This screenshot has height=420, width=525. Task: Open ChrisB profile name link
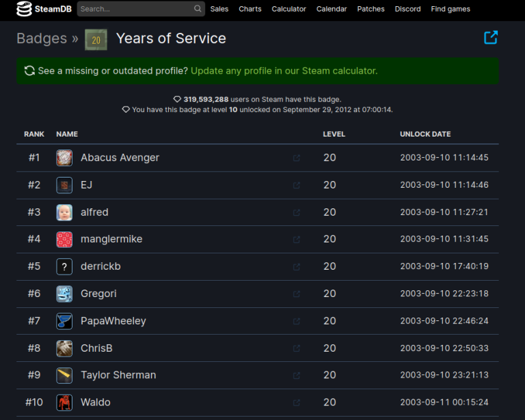(x=96, y=348)
